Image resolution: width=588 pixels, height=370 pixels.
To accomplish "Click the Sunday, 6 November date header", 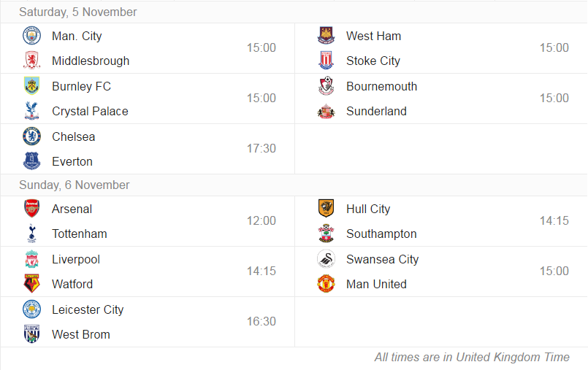I will [x=75, y=185].
